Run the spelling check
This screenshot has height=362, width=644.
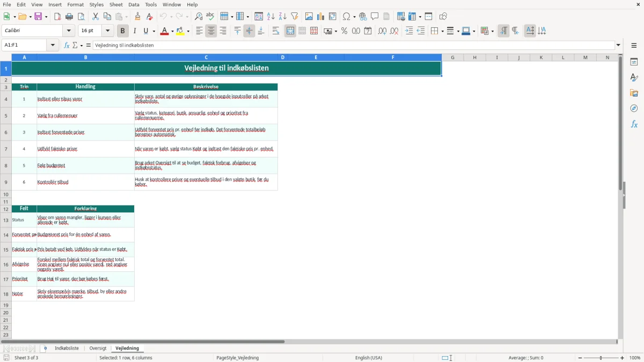(210, 17)
